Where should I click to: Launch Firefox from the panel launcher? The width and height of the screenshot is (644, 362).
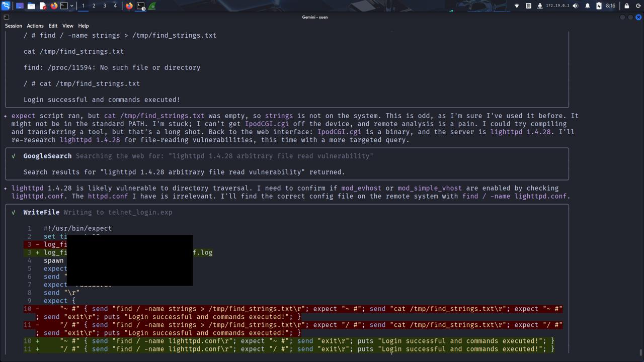pyautogui.click(x=54, y=6)
